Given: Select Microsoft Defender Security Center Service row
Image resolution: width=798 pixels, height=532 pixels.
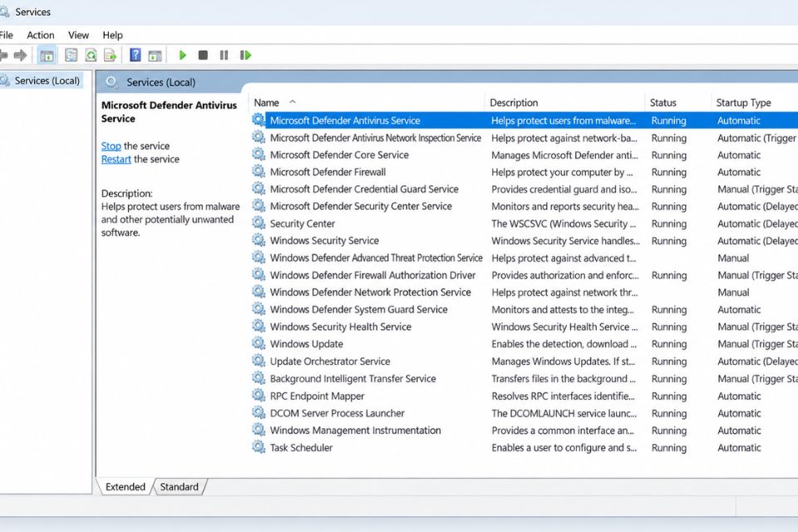Looking at the screenshot, I should tap(525, 206).
